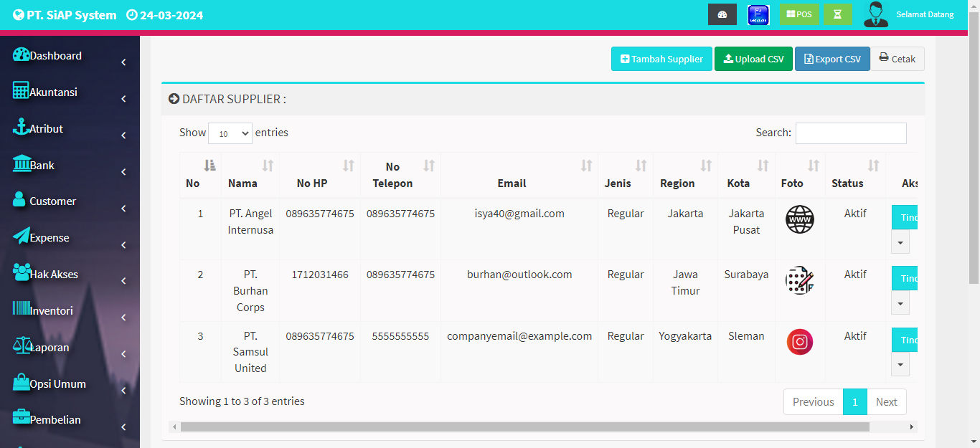The width and height of the screenshot is (980, 448).
Task: Open the Akuntansi sidebar menu
Action: [70, 92]
